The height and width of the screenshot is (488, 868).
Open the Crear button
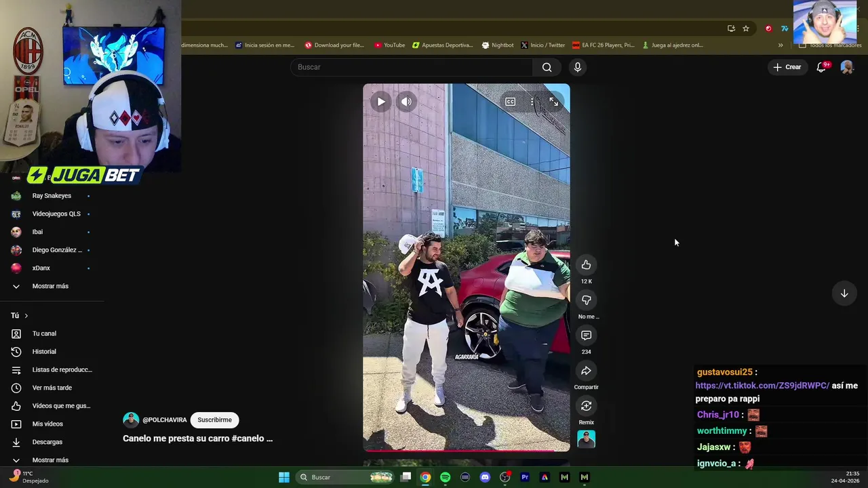click(787, 67)
